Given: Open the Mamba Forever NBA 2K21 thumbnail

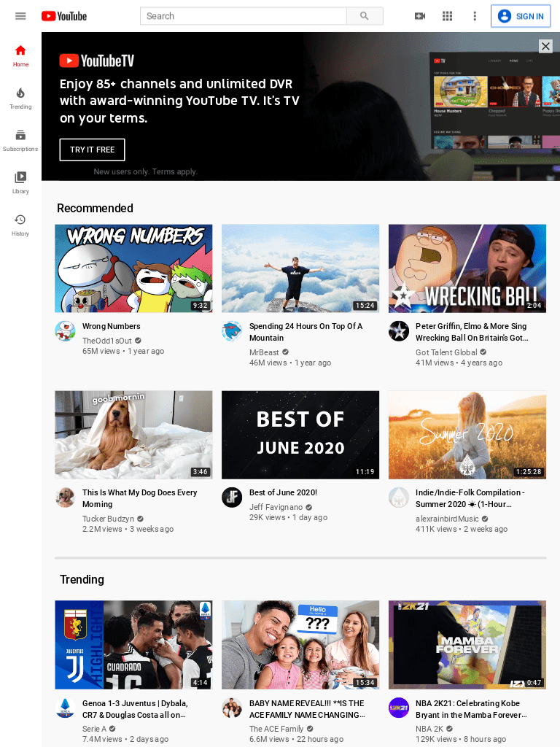Looking at the screenshot, I should [467, 645].
